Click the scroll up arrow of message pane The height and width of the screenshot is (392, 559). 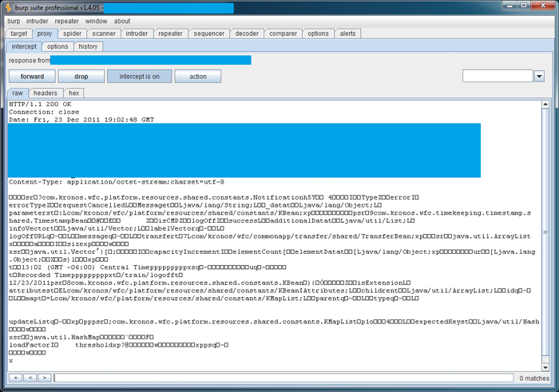click(x=545, y=105)
